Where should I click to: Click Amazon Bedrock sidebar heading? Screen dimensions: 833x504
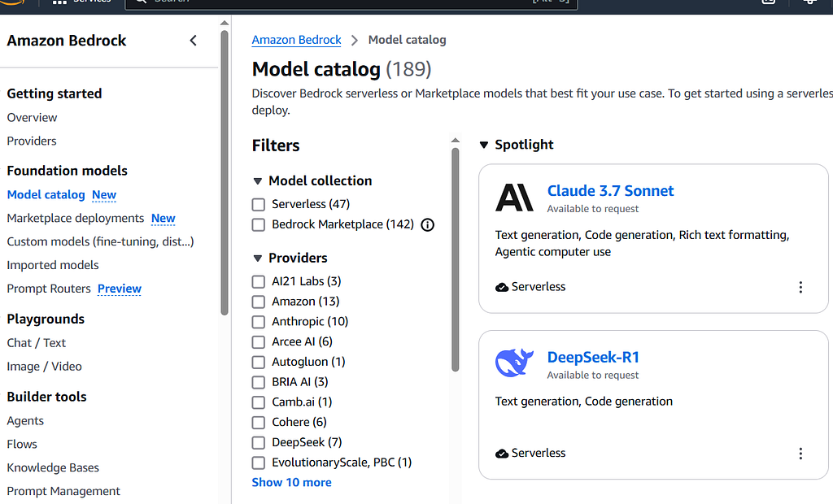[67, 41]
